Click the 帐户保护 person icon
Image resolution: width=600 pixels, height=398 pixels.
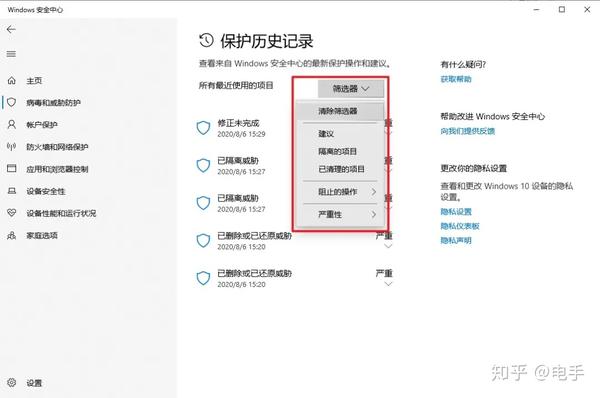(x=12, y=124)
